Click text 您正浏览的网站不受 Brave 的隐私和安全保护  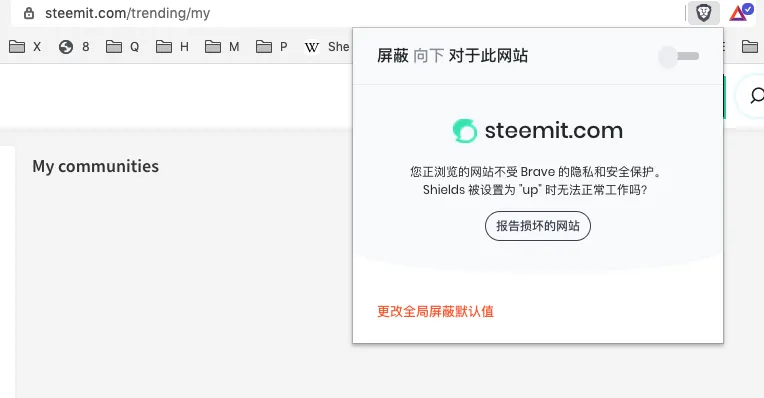click(535, 171)
